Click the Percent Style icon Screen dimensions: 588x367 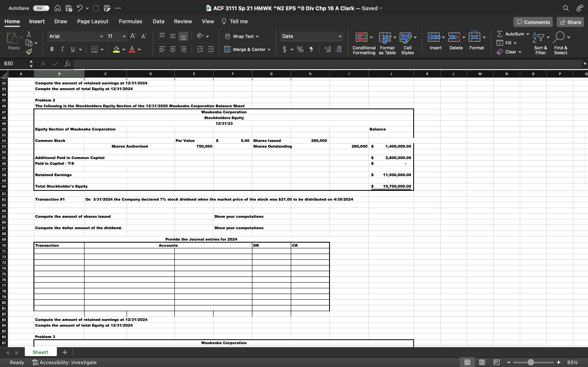(x=300, y=50)
